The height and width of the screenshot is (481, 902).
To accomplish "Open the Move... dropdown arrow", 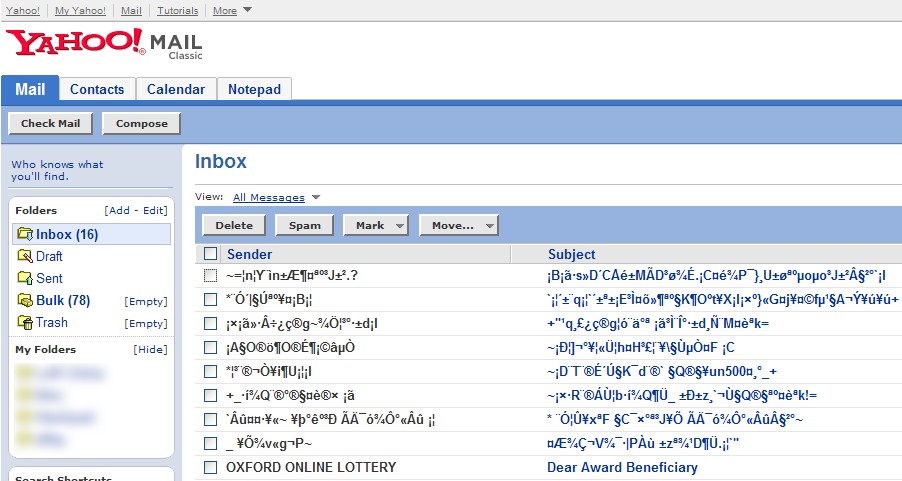I will (x=490, y=226).
